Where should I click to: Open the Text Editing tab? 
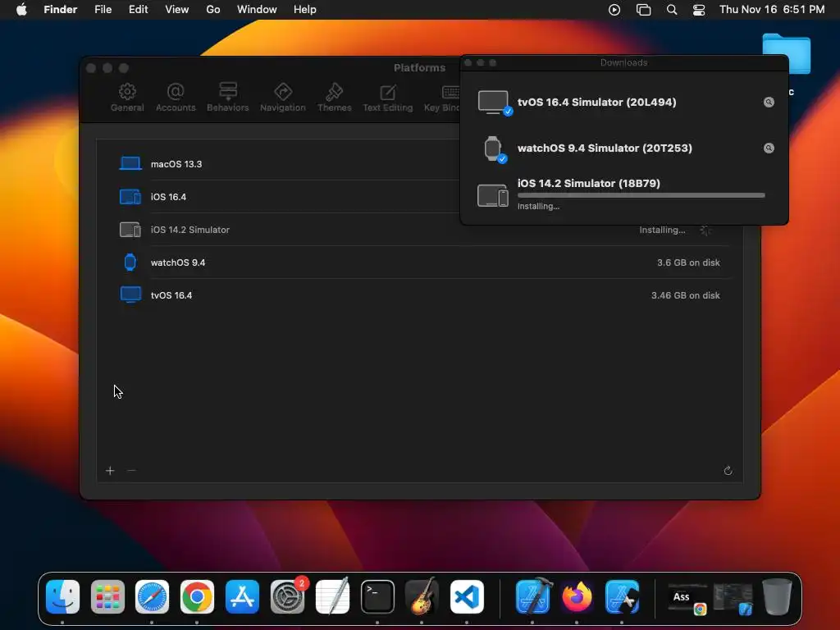click(388, 98)
